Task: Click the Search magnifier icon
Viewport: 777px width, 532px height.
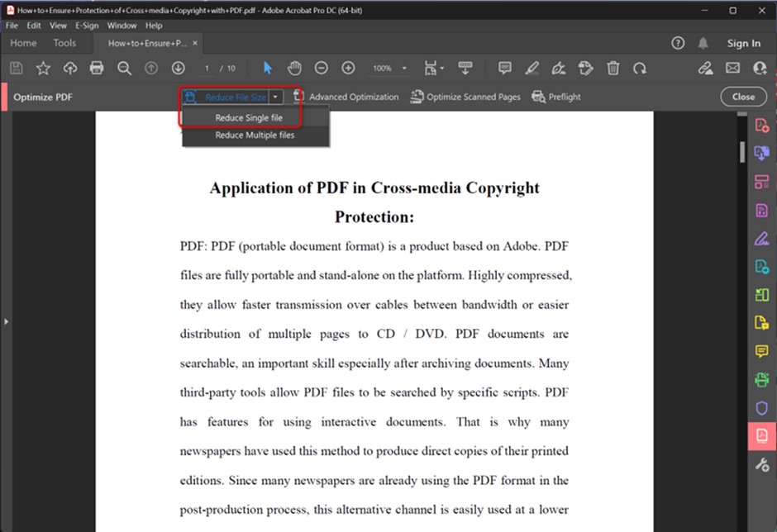Action: coord(124,68)
